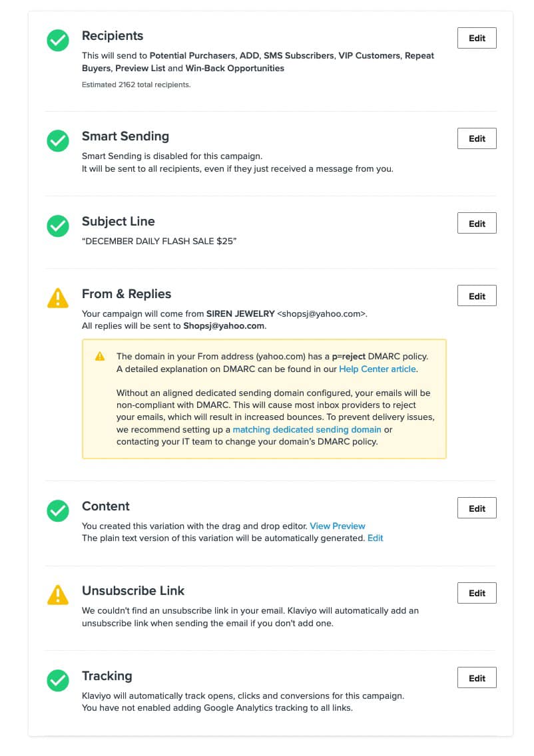
Task: Click the green checkmark beside Content
Action: [58, 510]
